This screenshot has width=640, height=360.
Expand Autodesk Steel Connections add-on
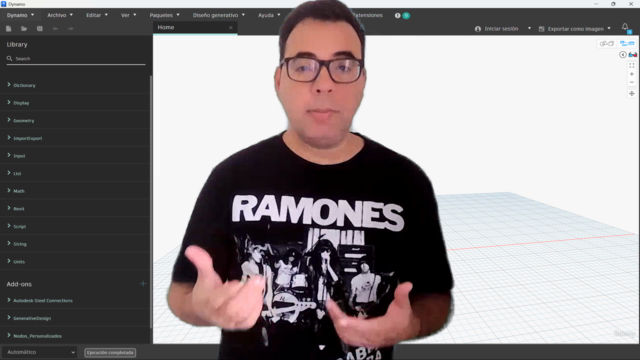click(76, 300)
